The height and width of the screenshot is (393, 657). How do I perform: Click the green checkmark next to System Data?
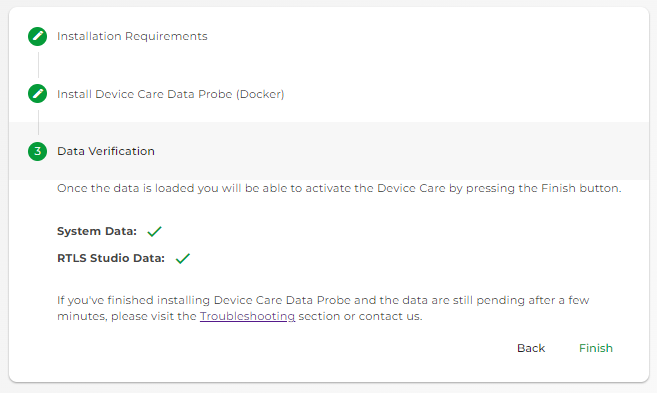click(154, 231)
